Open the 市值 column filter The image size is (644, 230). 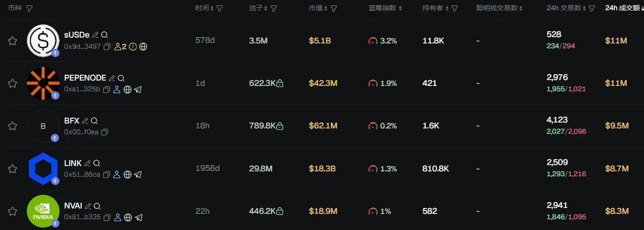tap(333, 8)
